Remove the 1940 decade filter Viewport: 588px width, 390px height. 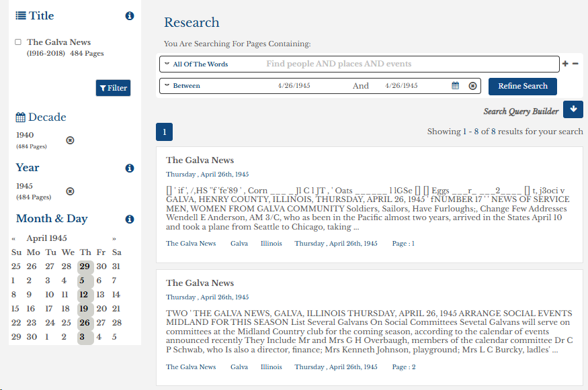pyautogui.click(x=70, y=140)
